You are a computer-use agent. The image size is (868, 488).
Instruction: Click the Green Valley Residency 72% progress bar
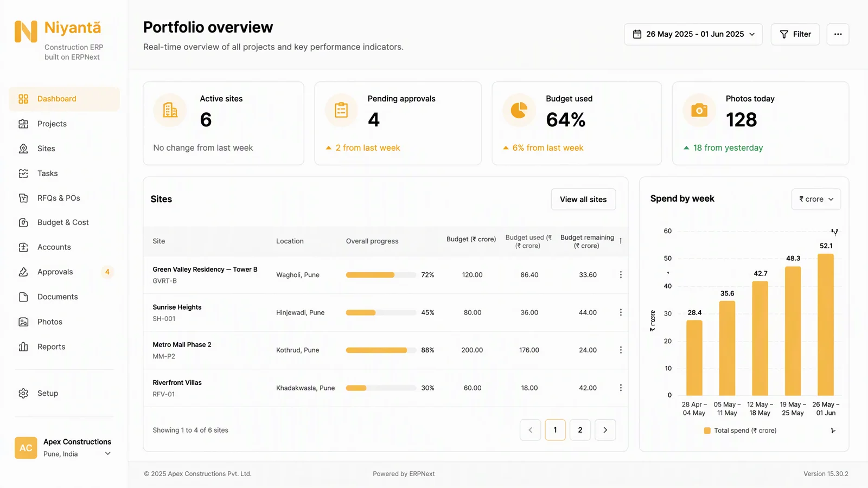pyautogui.click(x=381, y=275)
